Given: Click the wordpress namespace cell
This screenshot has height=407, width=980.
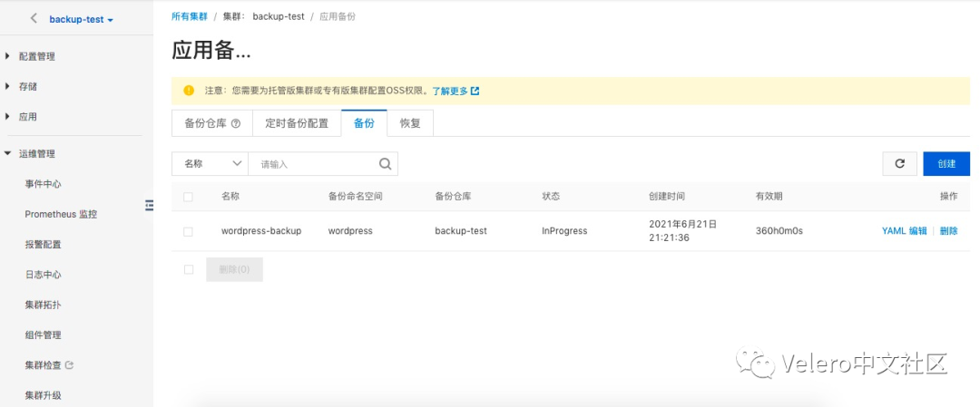Looking at the screenshot, I should (x=350, y=230).
